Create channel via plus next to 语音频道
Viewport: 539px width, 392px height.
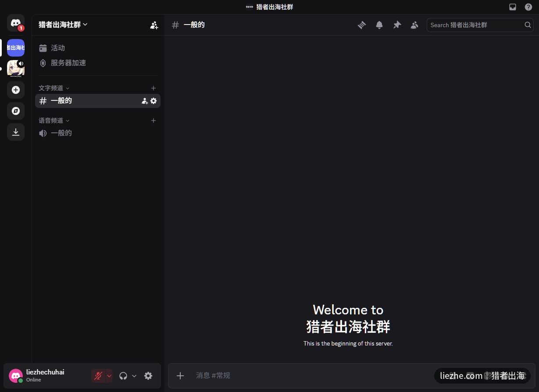[x=153, y=121]
